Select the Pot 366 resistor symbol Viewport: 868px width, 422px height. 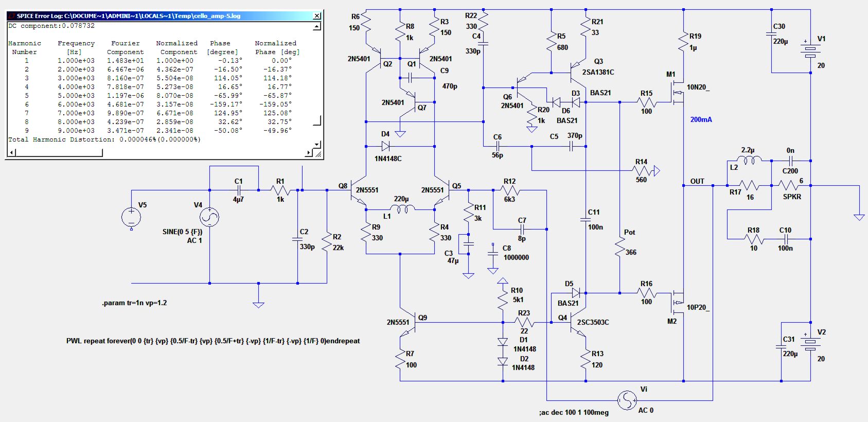(x=619, y=248)
